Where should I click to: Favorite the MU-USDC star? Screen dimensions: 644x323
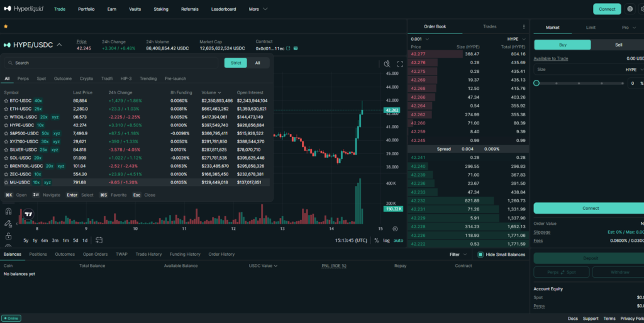tap(6, 182)
